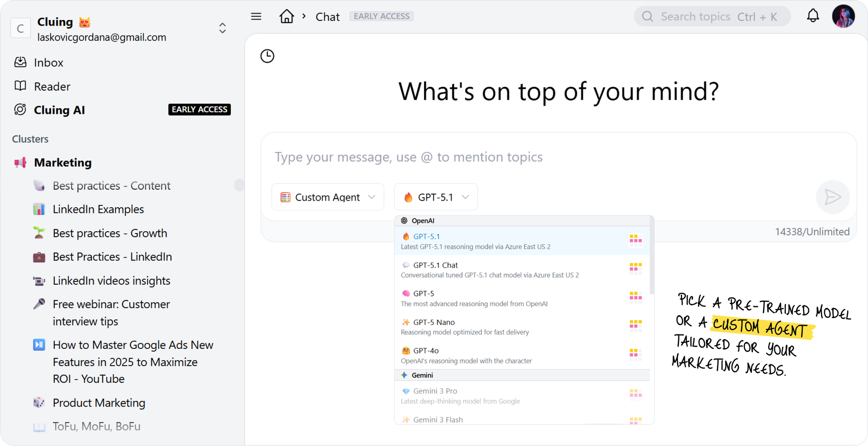Click the Best Practices - LinkedIn briefcase icon
This screenshot has width=868, height=446.
point(39,257)
